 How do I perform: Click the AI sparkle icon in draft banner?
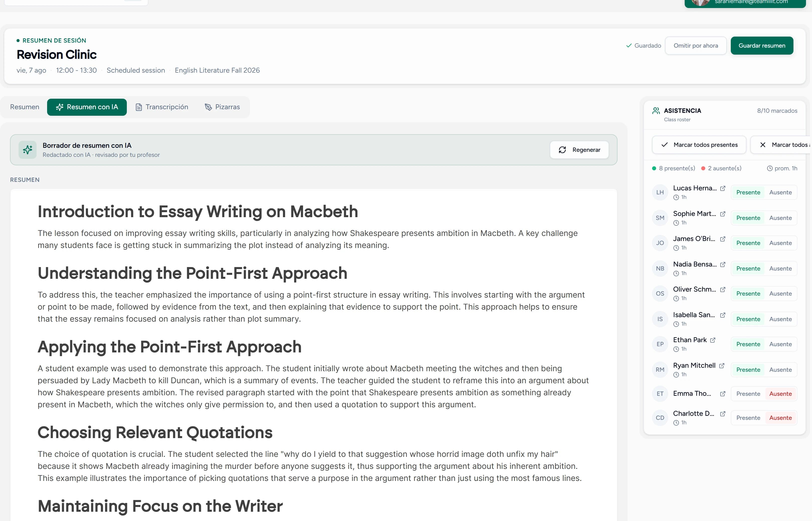pos(27,150)
